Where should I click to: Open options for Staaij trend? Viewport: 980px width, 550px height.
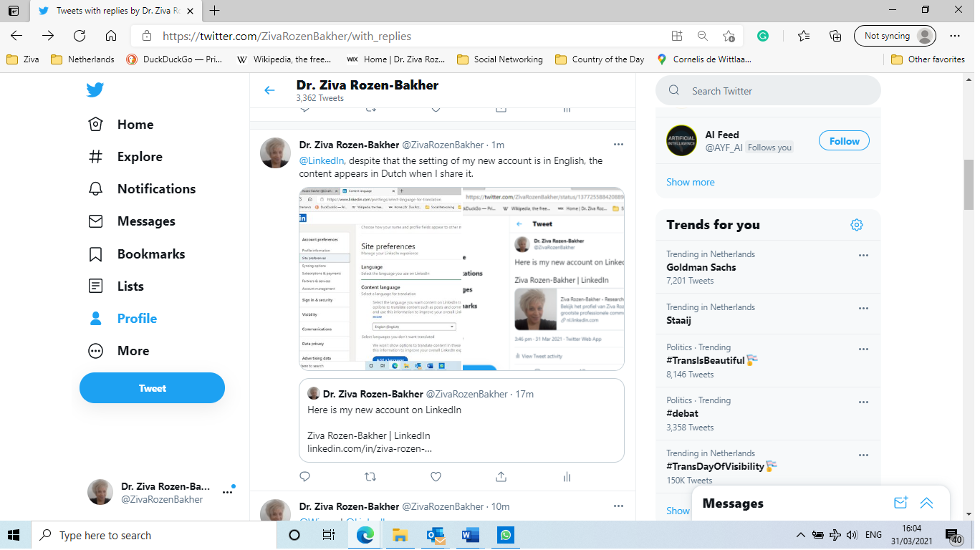click(863, 309)
